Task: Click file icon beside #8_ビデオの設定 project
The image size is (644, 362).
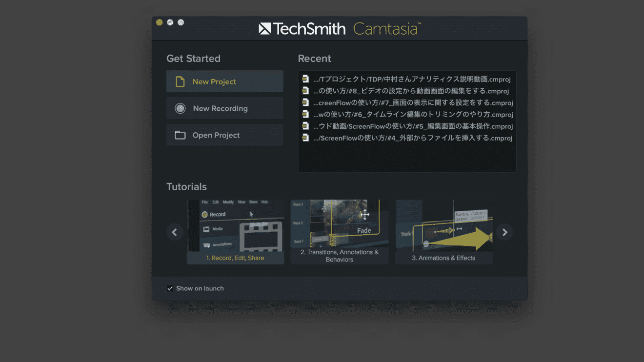Action: click(x=305, y=90)
